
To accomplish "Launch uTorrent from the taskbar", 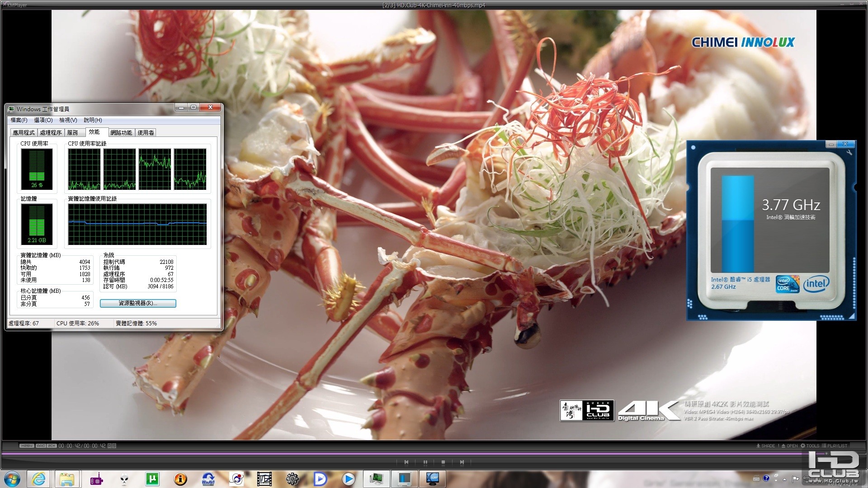I will click(x=152, y=479).
